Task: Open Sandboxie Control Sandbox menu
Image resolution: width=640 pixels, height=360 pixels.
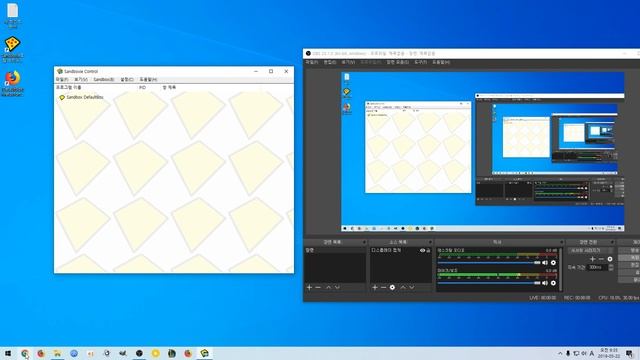Action: 104,80
